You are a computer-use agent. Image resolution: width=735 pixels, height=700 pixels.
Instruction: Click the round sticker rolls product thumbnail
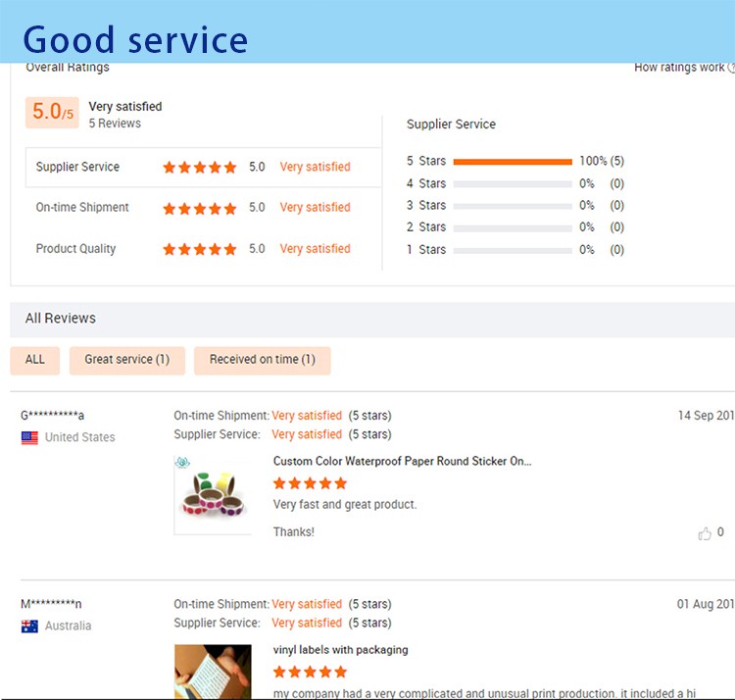[x=212, y=495]
